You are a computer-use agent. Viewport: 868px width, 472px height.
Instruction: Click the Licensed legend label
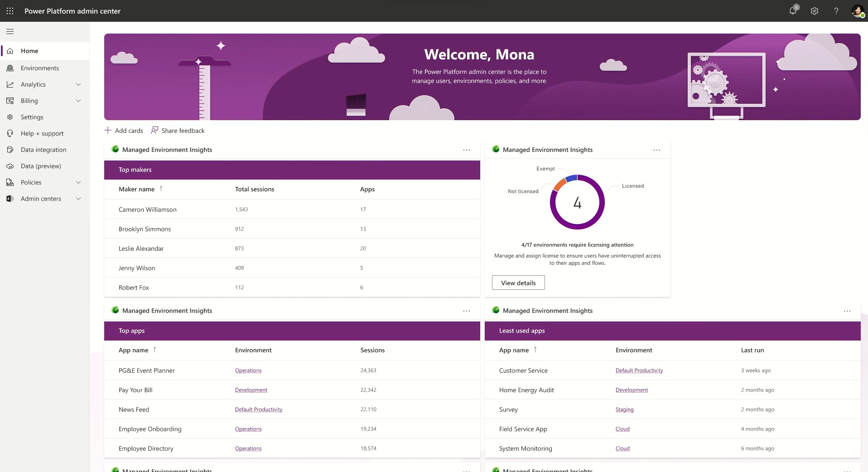(x=633, y=186)
